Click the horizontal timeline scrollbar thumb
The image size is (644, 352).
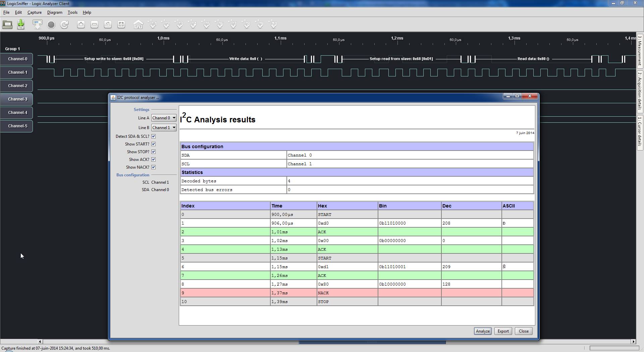point(372,342)
